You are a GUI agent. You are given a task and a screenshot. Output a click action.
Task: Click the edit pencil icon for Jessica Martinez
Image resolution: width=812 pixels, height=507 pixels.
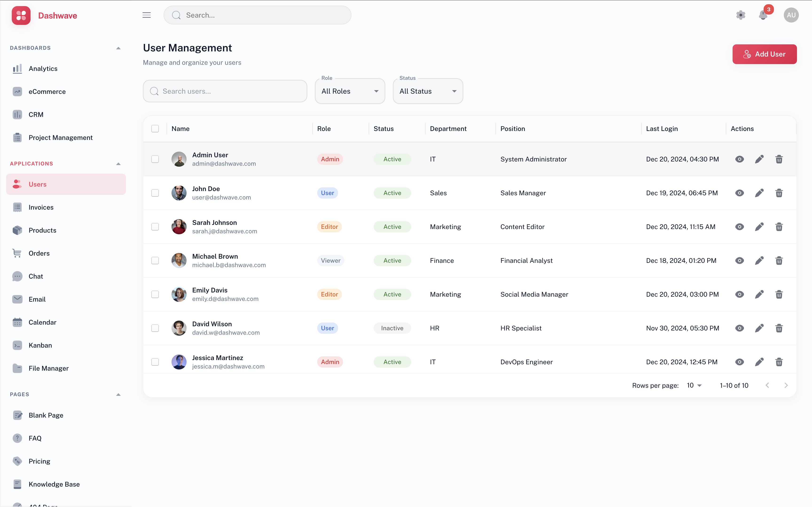(x=759, y=362)
